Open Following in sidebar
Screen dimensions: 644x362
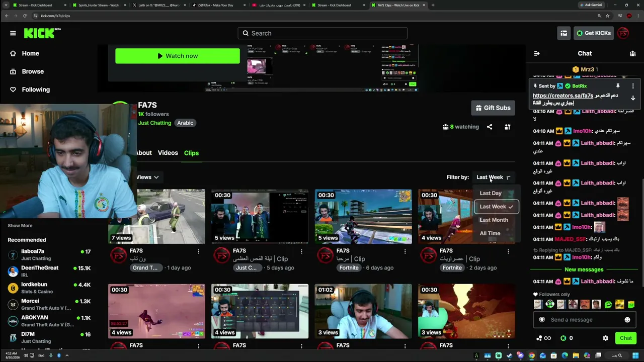(x=36, y=89)
